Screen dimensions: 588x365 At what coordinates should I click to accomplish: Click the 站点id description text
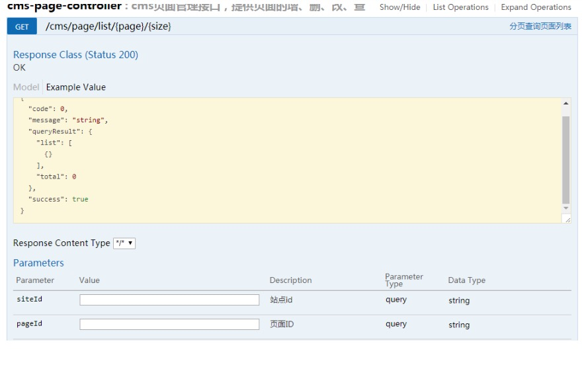click(281, 300)
